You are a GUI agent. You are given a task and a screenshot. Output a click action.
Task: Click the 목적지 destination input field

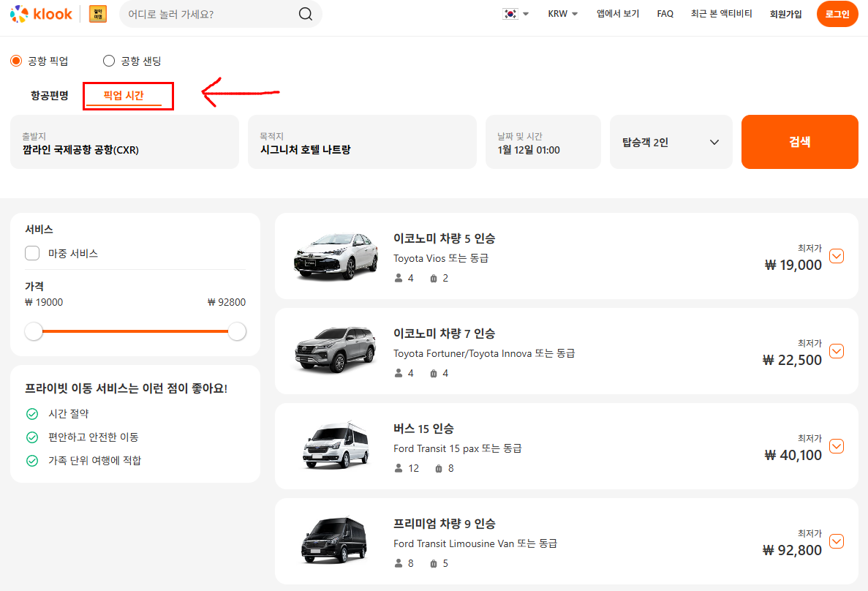pyautogui.click(x=362, y=142)
